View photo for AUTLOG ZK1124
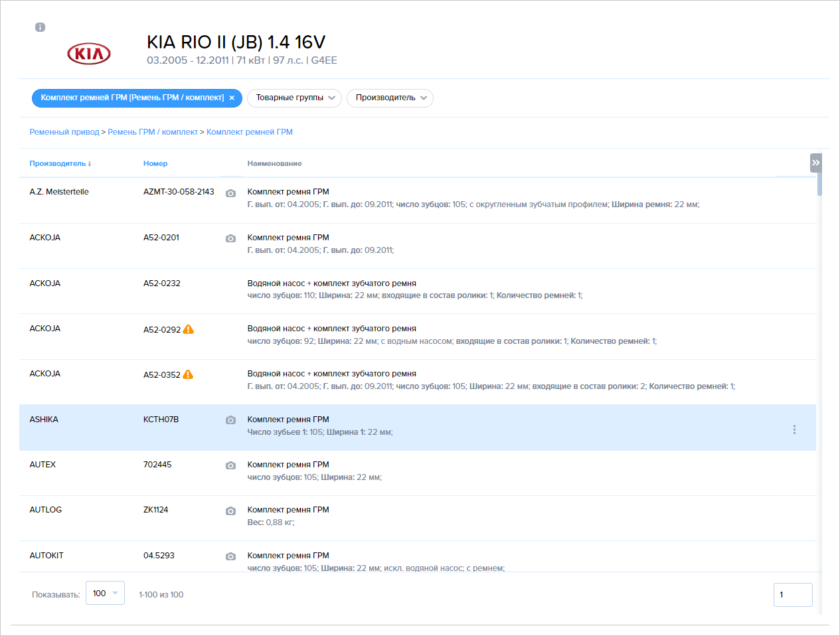This screenshot has width=840, height=636. click(230, 511)
